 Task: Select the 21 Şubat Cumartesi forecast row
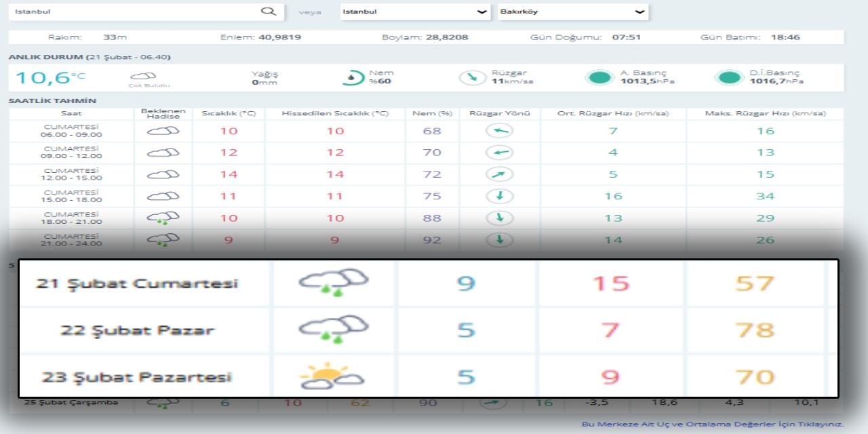click(x=137, y=283)
